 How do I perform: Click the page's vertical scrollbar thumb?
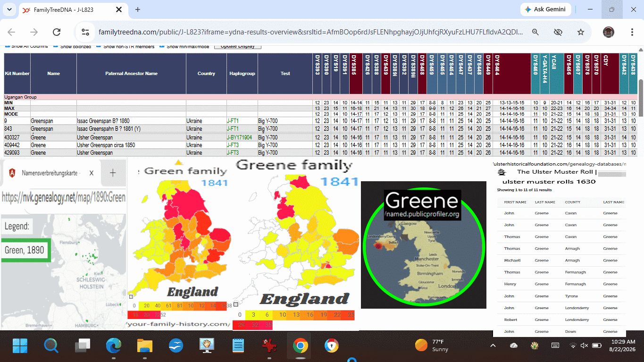(641, 98)
